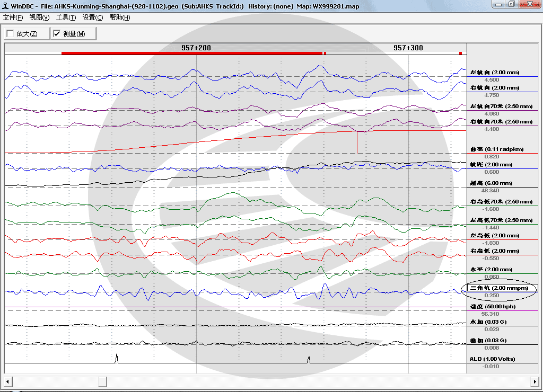Uncheck the 测量(M) measure checkbox

coord(57,33)
